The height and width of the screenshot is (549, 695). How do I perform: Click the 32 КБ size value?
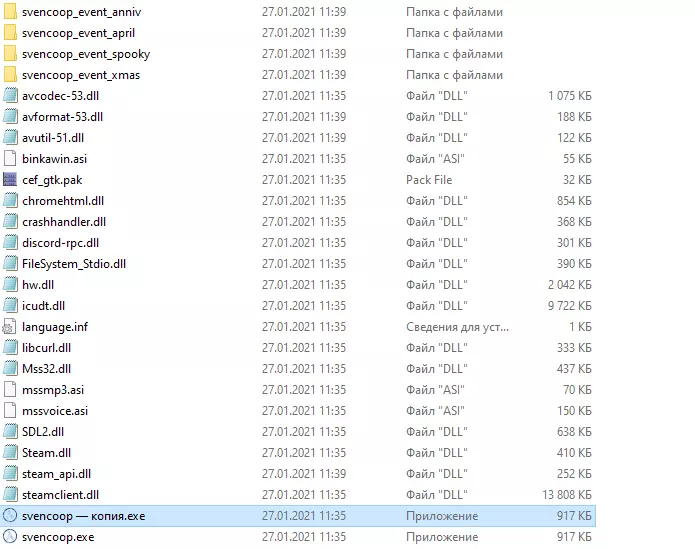(x=577, y=179)
